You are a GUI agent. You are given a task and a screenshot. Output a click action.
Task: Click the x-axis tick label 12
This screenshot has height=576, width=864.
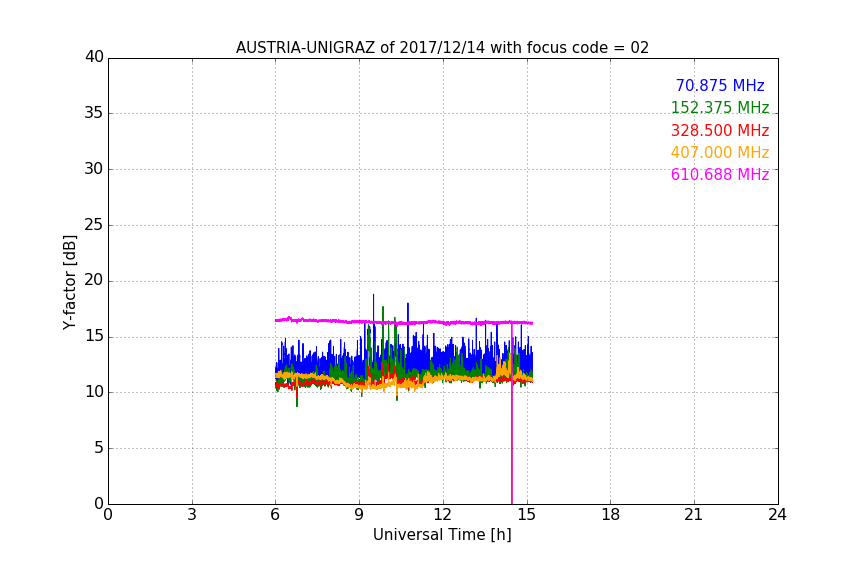442,515
